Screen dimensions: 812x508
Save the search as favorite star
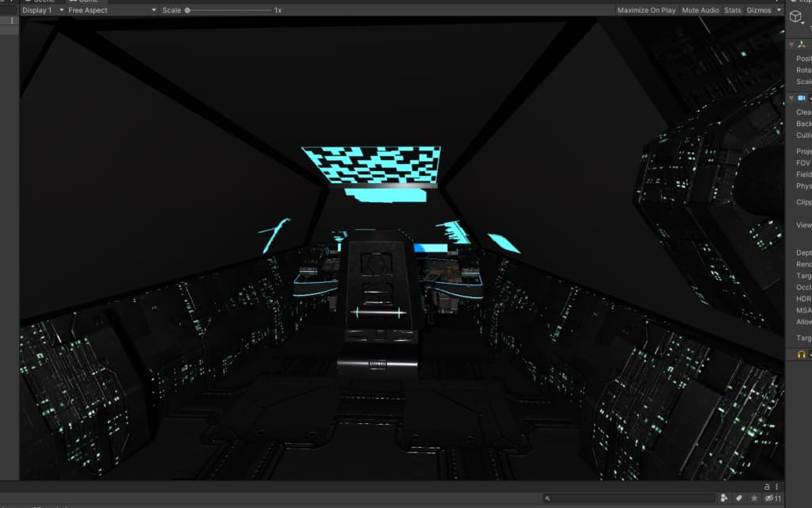[x=754, y=498]
